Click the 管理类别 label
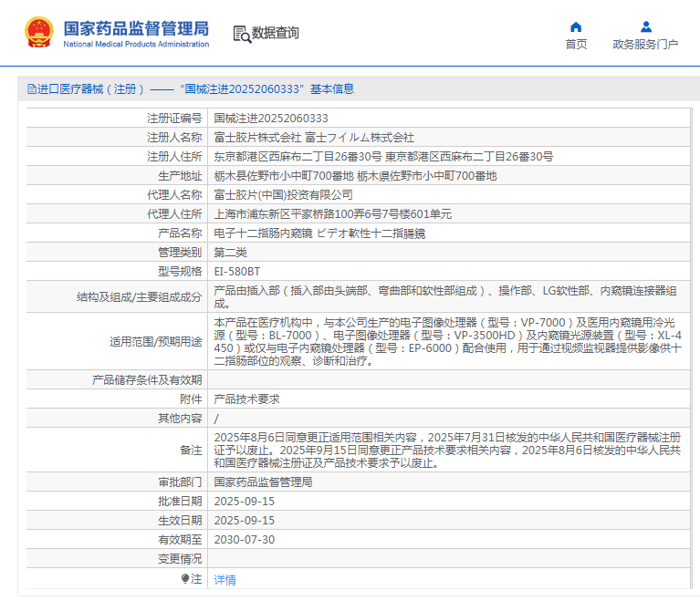Screen dimensions: 700x601 click(180, 253)
